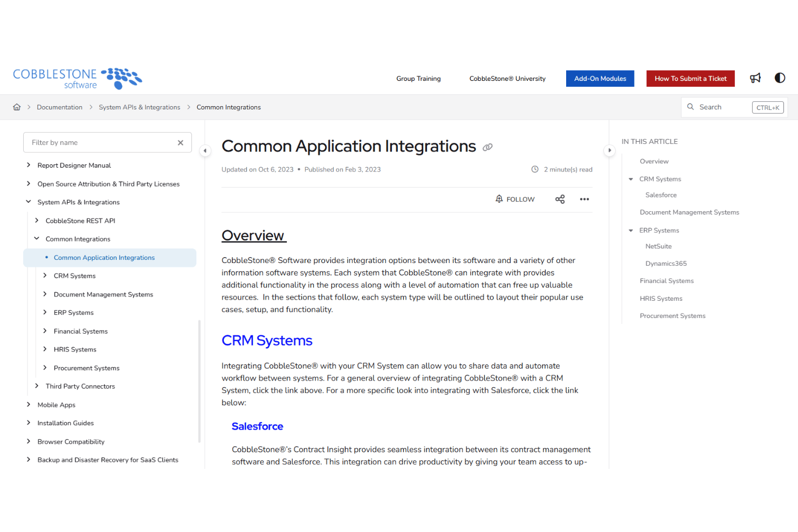Click How To Submit a Ticket button

coord(691,79)
